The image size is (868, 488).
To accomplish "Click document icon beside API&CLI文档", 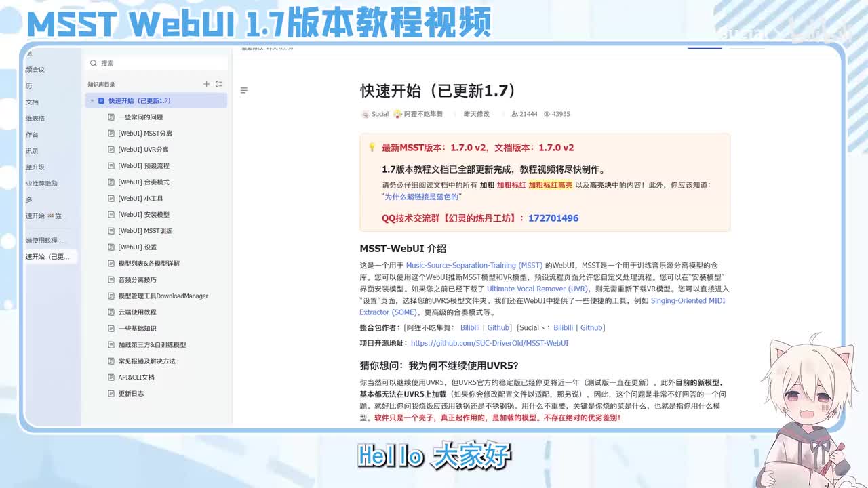I will [x=111, y=378].
